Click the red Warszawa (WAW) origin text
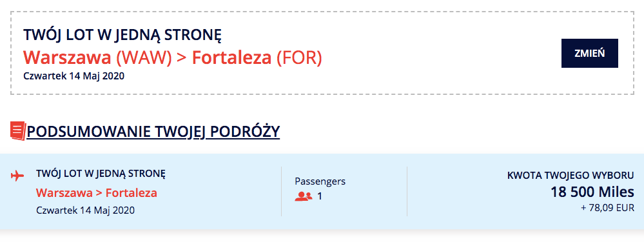 [97, 58]
